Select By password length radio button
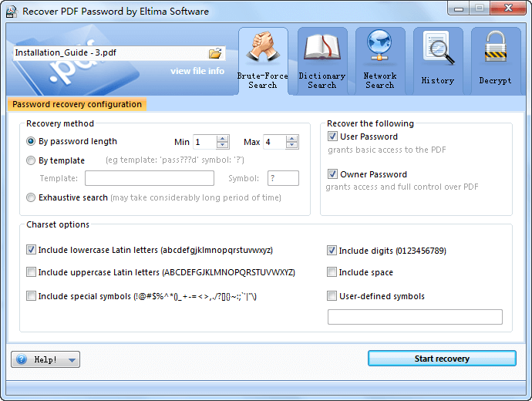The image size is (532, 401). (31, 141)
